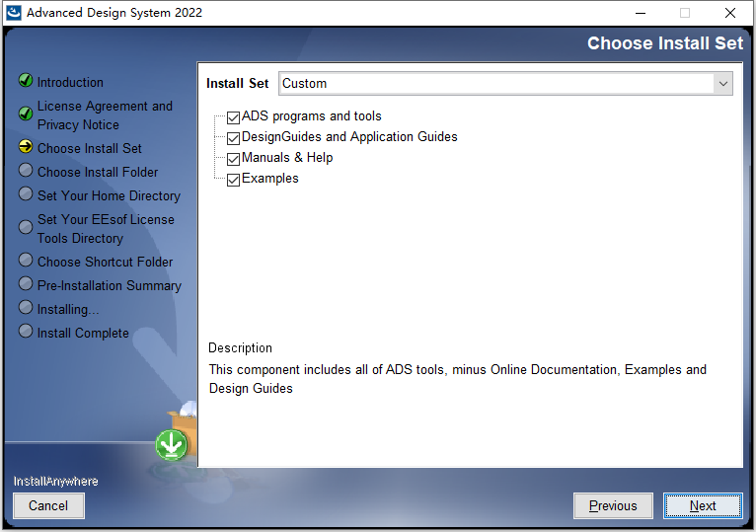Click the step bullet beside Choose Install Folder
This screenshot has height=532, width=756.
pyautogui.click(x=26, y=170)
